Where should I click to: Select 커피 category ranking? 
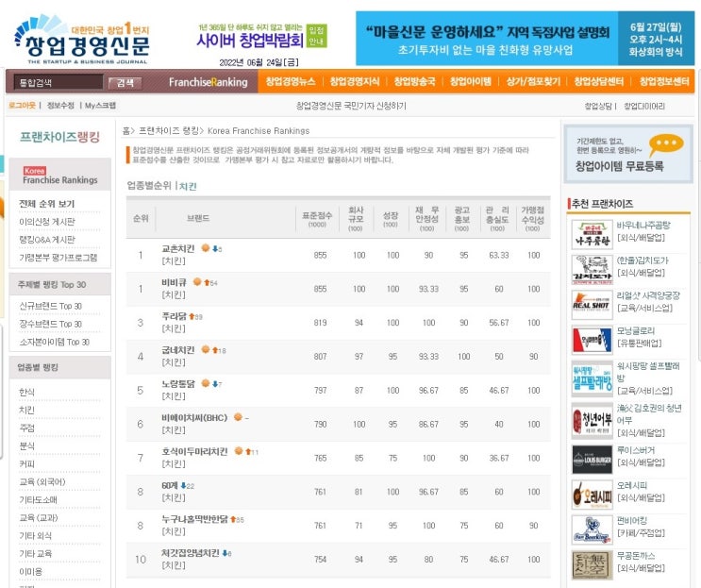coord(26,463)
